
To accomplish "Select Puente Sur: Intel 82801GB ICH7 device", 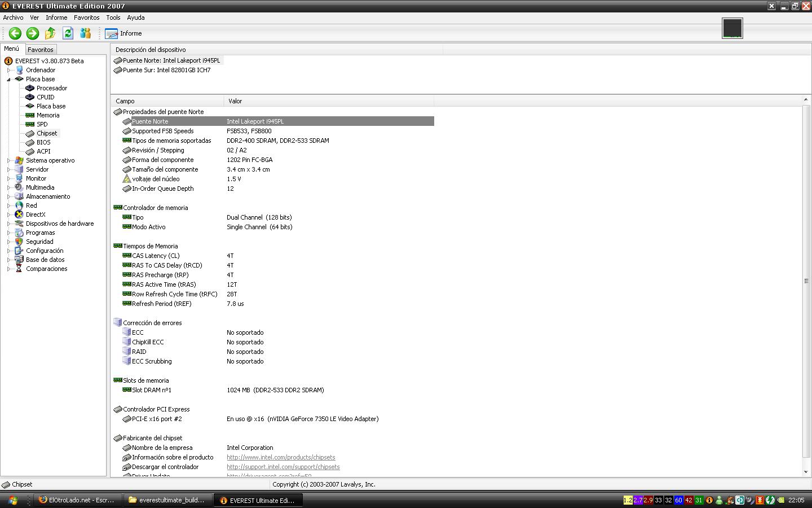I will [x=166, y=70].
